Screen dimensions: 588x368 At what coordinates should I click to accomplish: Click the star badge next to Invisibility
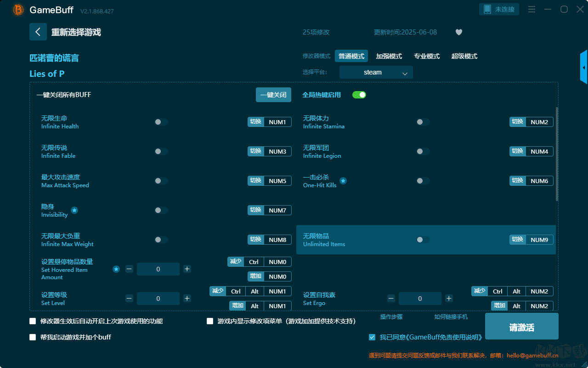coord(74,210)
